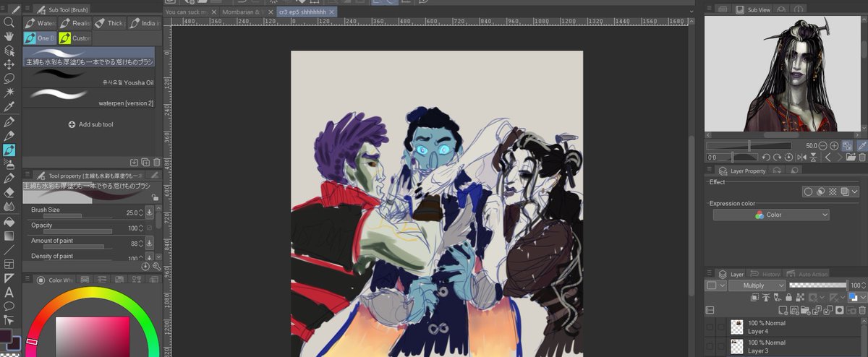Viewport: 868px width, 357px height.
Task: Open Auto Action panel tab
Action: [808, 275]
